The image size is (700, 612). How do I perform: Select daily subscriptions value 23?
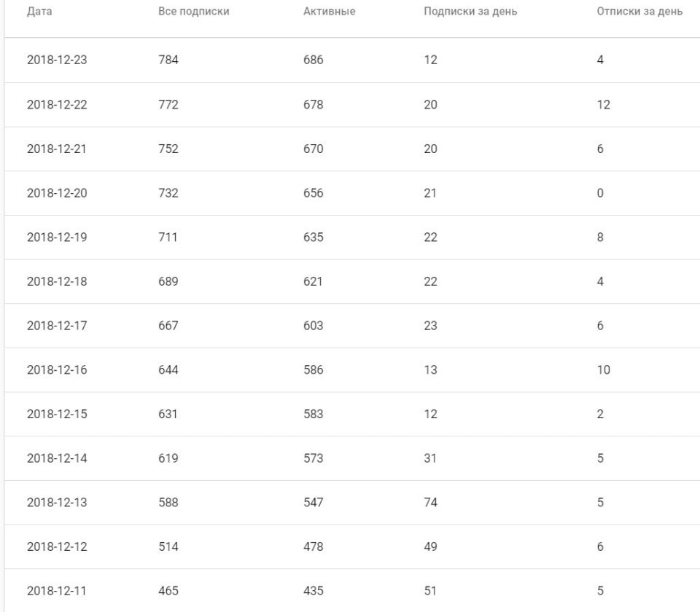(x=430, y=326)
